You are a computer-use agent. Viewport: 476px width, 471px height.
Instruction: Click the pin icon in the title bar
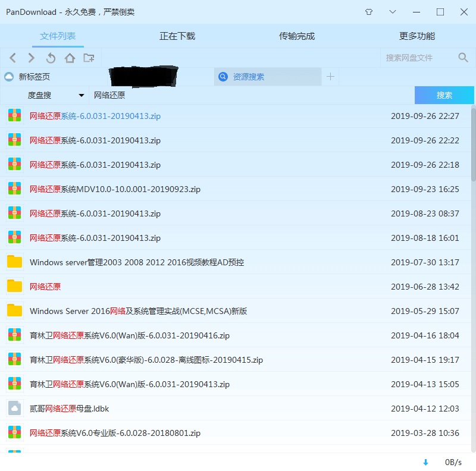pyautogui.click(x=368, y=12)
